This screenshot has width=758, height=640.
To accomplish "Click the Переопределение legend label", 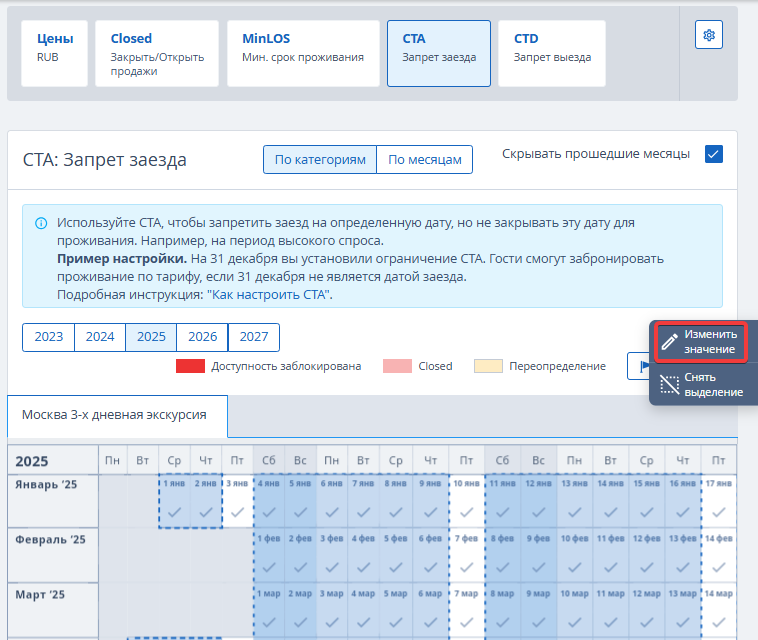I will click(557, 366).
